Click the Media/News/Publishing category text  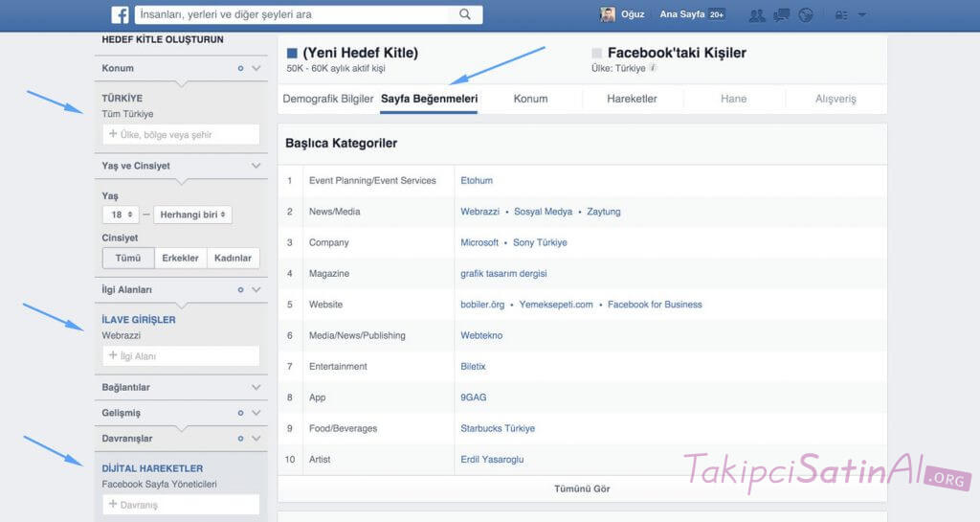(357, 335)
